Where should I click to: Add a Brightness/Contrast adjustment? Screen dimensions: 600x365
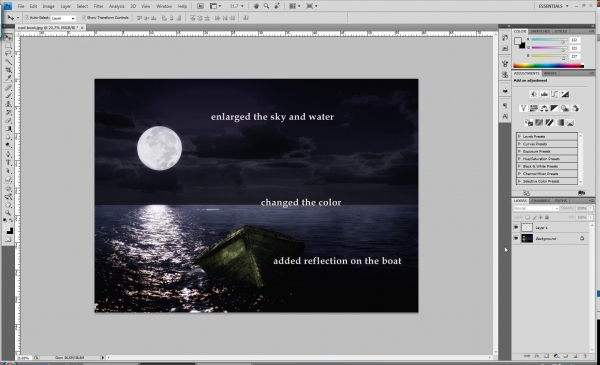coord(533,94)
